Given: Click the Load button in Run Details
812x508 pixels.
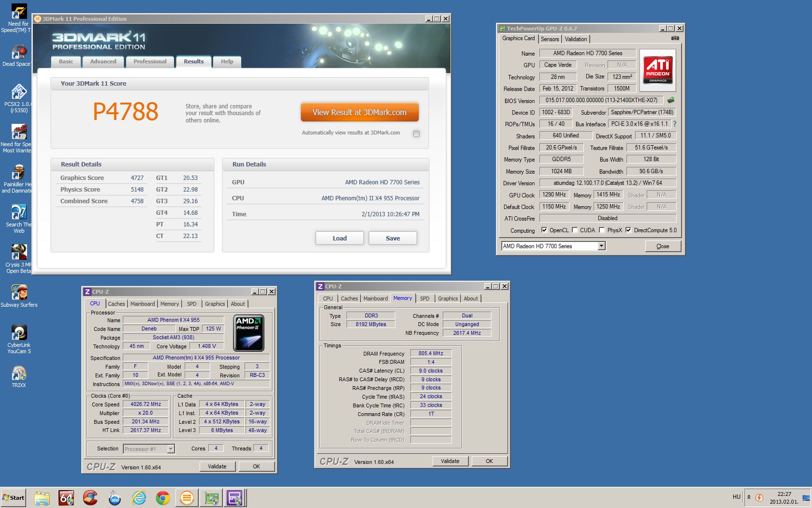Looking at the screenshot, I should click(x=339, y=238).
